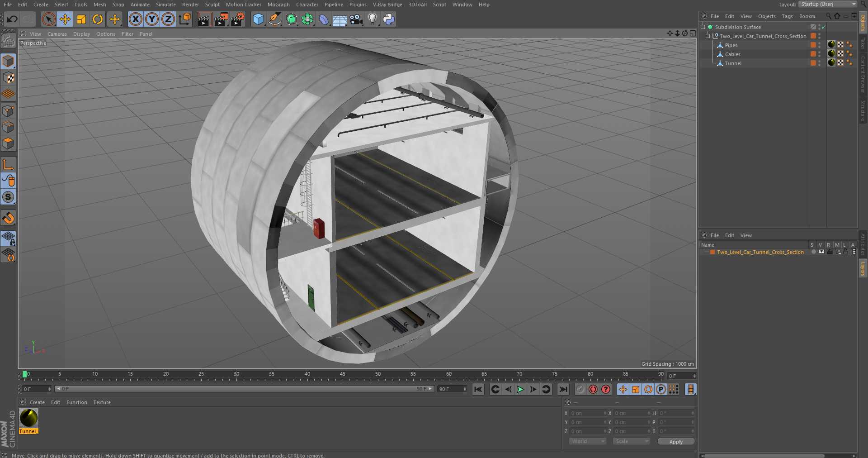Open the Array/MoGraph green icon
Viewport: 868px width, 458px height.
coord(307,19)
